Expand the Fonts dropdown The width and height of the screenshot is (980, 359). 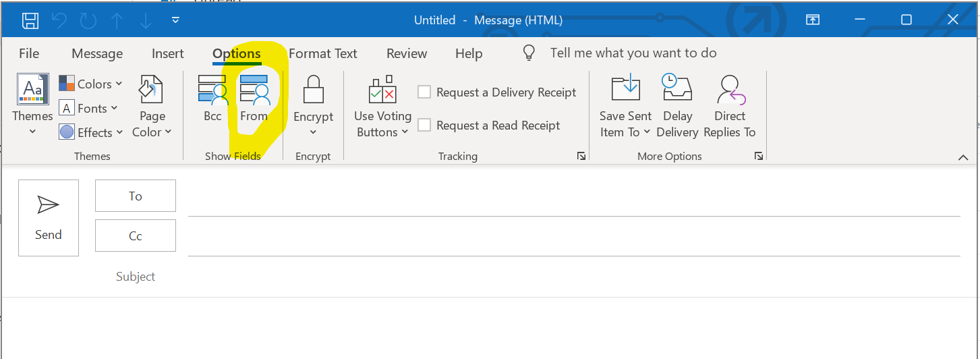[89, 108]
